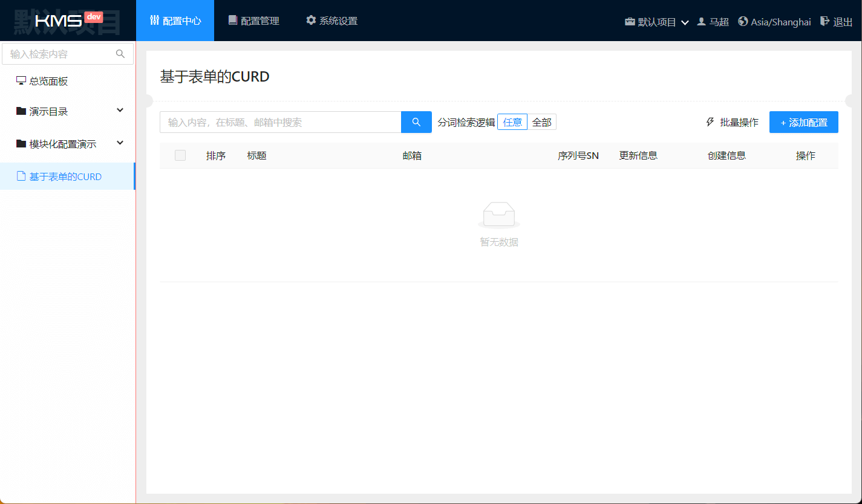This screenshot has width=862, height=504.
Task: Click the user icon next to 马超
Action: pyautogui.click(x=702, y=21)
